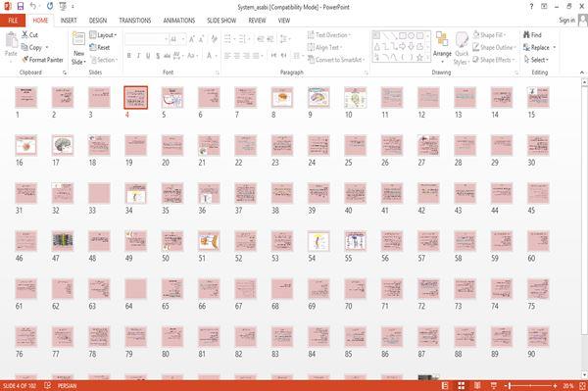Open Shape Effects menu
This screenshot has width=588, height=391.
point(494,60)
